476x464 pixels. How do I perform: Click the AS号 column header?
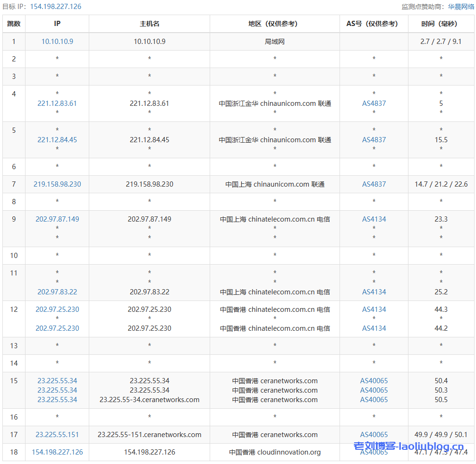(374, 24)
